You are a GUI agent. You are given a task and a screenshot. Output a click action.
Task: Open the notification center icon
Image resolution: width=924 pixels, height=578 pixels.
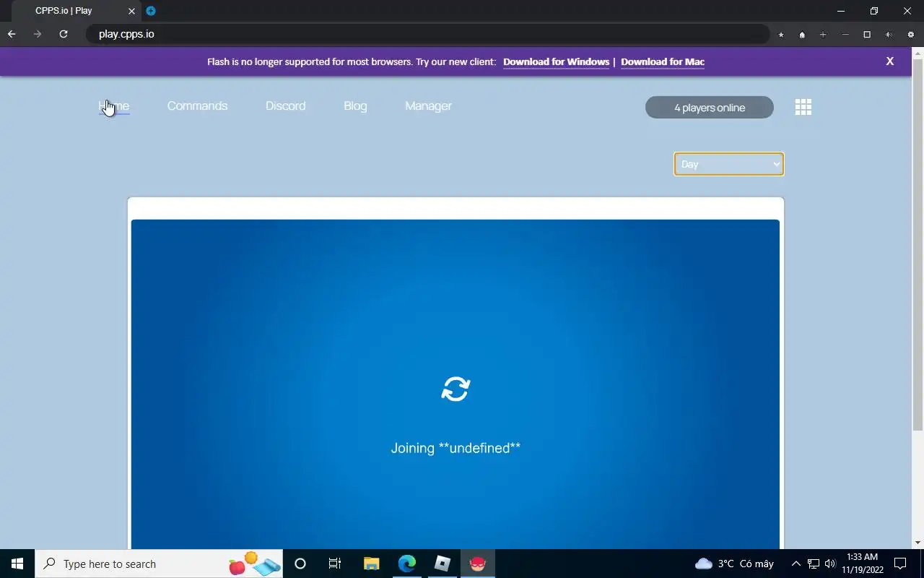point(901,564)
